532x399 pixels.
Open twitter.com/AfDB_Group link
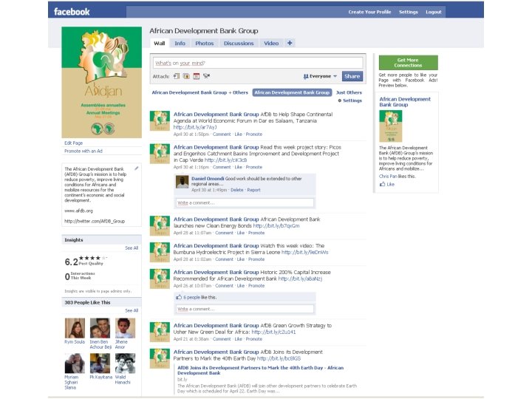[x=95, y=221]
